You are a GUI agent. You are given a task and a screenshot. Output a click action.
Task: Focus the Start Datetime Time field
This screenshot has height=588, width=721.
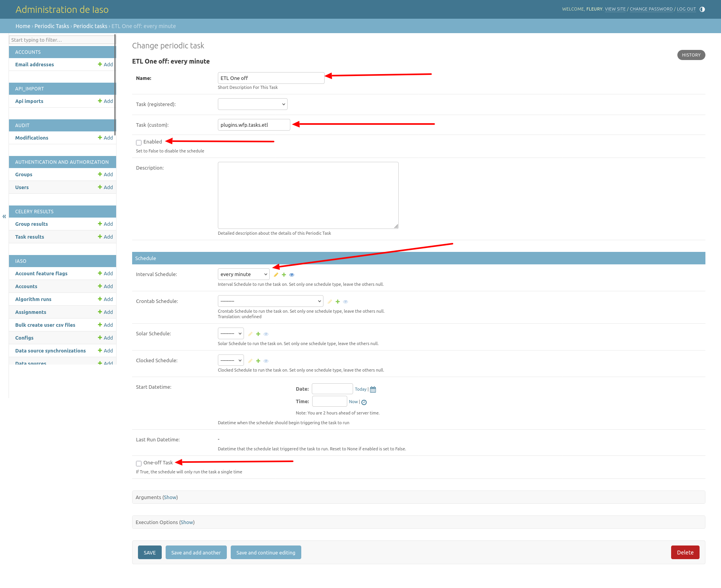[x=330, y=401]
